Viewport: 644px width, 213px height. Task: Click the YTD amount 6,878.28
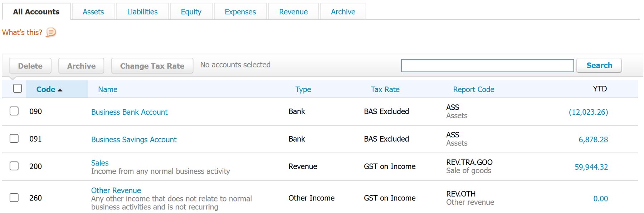pyautogui.click(x=593, y=139)
